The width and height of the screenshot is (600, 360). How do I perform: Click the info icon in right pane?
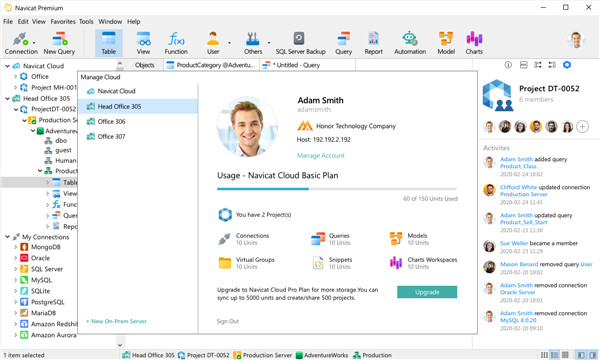tap(508, 65)
